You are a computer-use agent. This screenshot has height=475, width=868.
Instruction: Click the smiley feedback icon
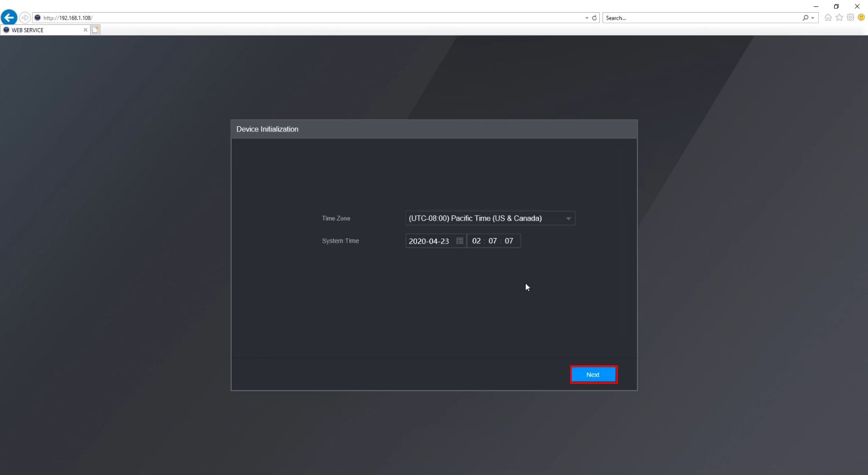(x=862, y=17)
